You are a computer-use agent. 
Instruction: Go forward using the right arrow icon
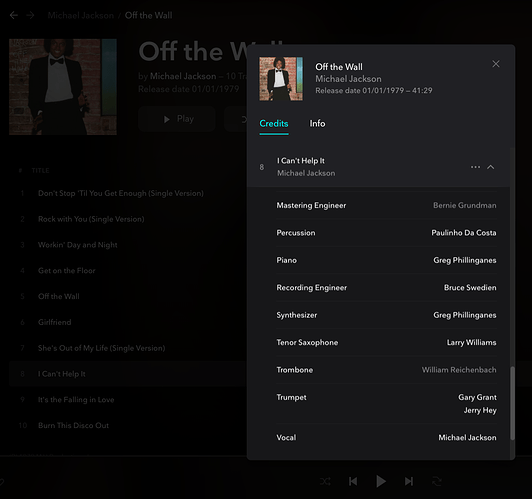pyautogui.click(x=30, y=15)
